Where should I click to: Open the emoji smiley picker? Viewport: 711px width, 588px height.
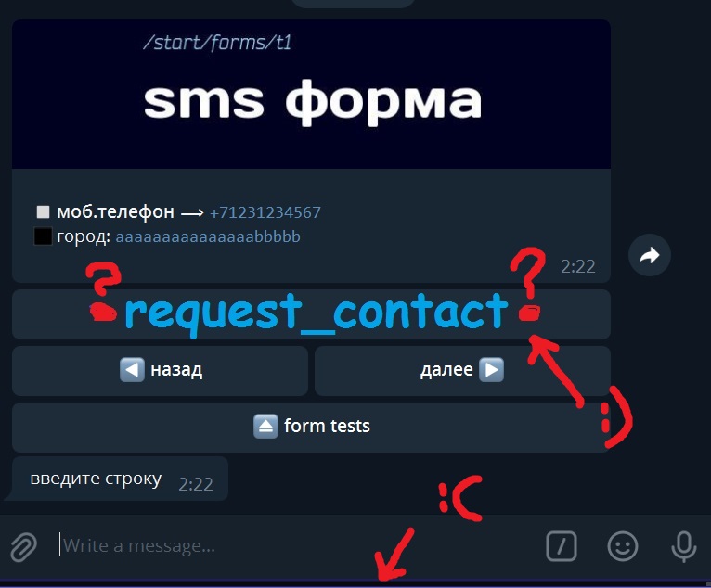623,546
